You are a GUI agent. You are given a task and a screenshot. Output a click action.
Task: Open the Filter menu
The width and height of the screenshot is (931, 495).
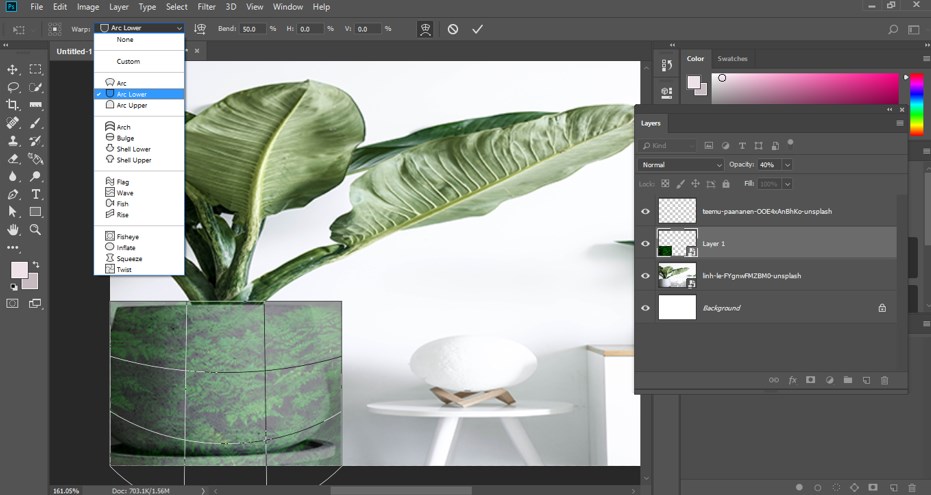pos(206,7)
